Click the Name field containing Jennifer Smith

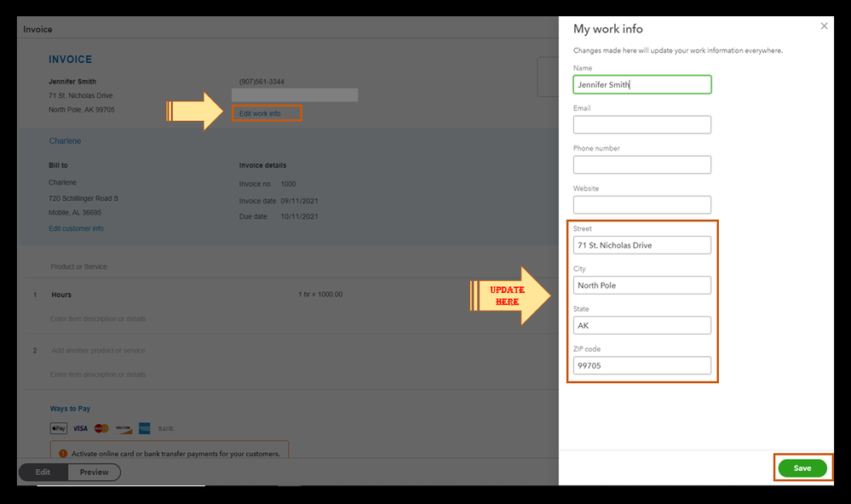[x=642, y=84]
